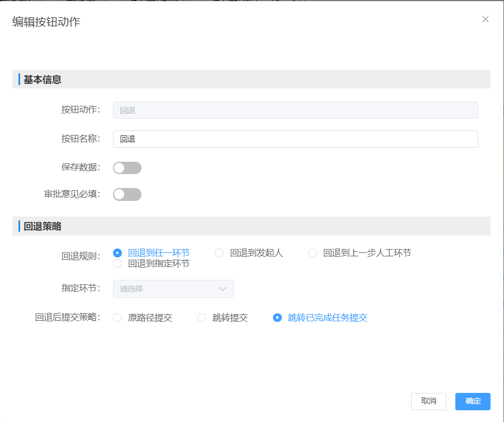
Task: Select 跳转已完成任务提交 radio option
Action: [277, 318]
